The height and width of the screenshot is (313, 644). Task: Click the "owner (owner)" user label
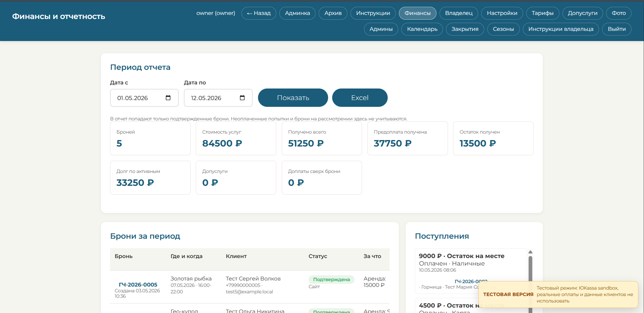(216, 13)
